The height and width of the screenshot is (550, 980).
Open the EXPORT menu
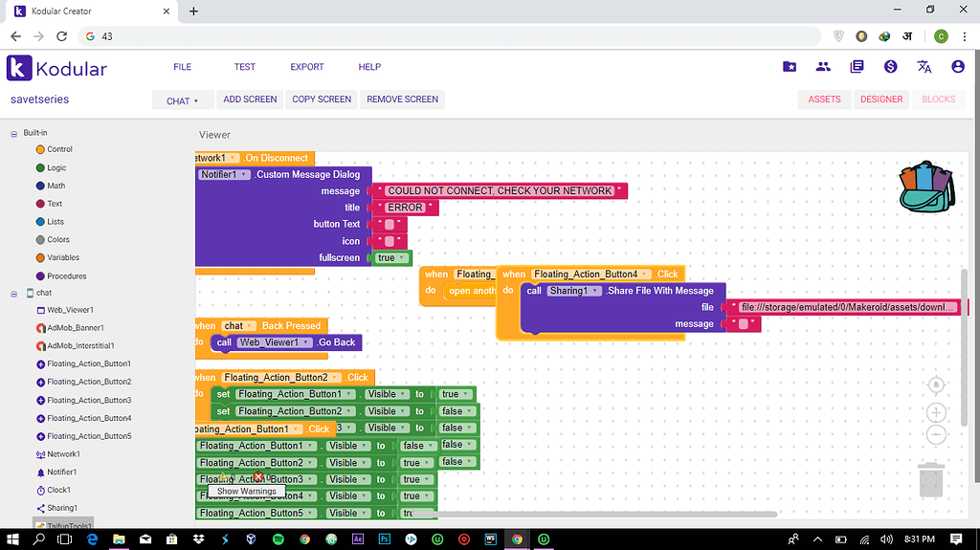click(x=307, y=67)
